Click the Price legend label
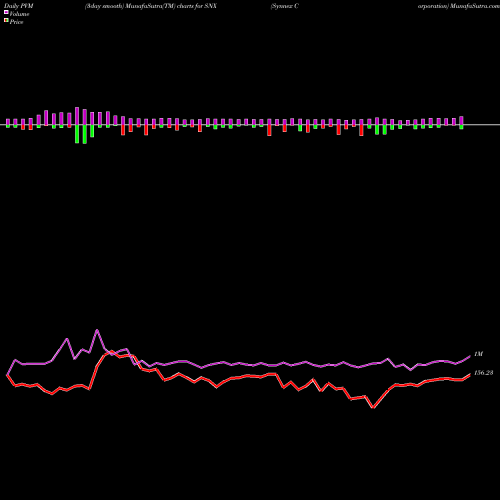 pos(16,22)
